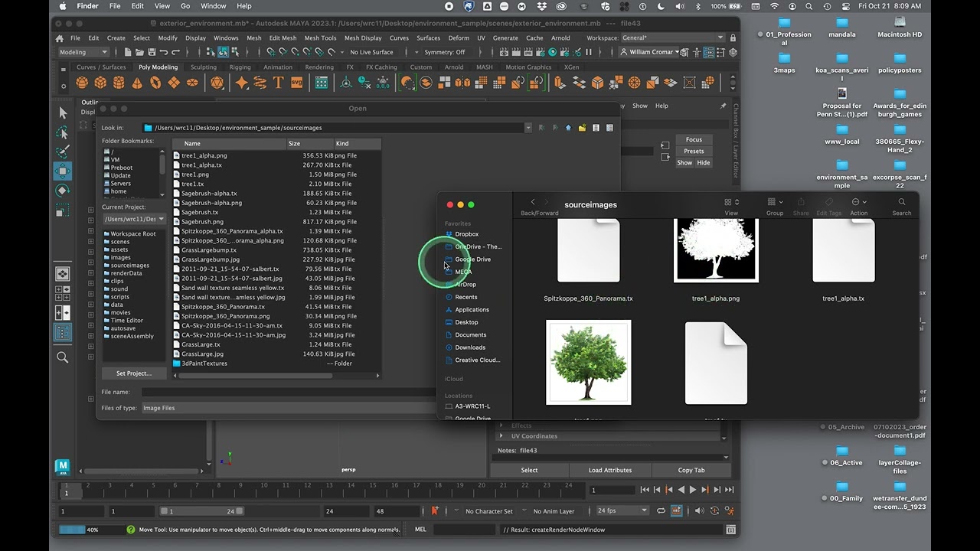Open the Workspace General dropdown
The width and height of the screenshot is (980, 551).
click(672, 37)
